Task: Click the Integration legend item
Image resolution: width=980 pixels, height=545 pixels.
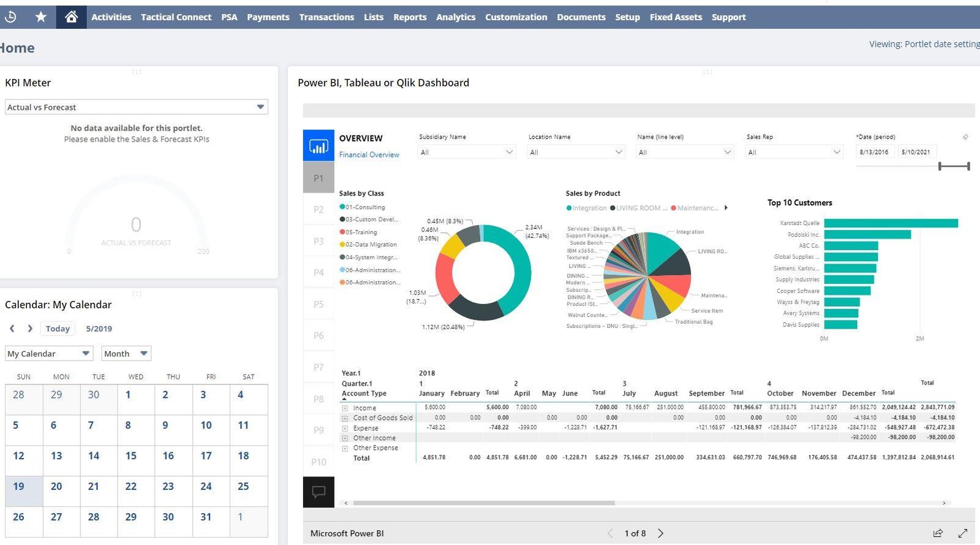Action: coord(587,208)
